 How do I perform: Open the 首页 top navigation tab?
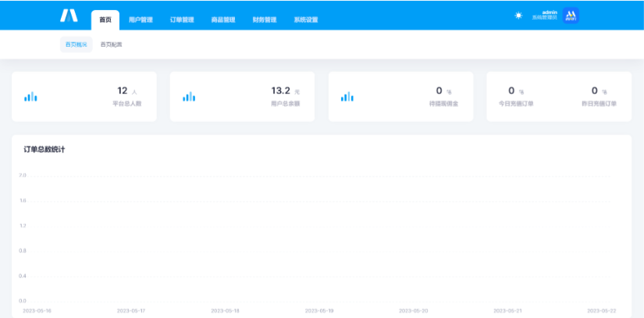tap(105, 20)
